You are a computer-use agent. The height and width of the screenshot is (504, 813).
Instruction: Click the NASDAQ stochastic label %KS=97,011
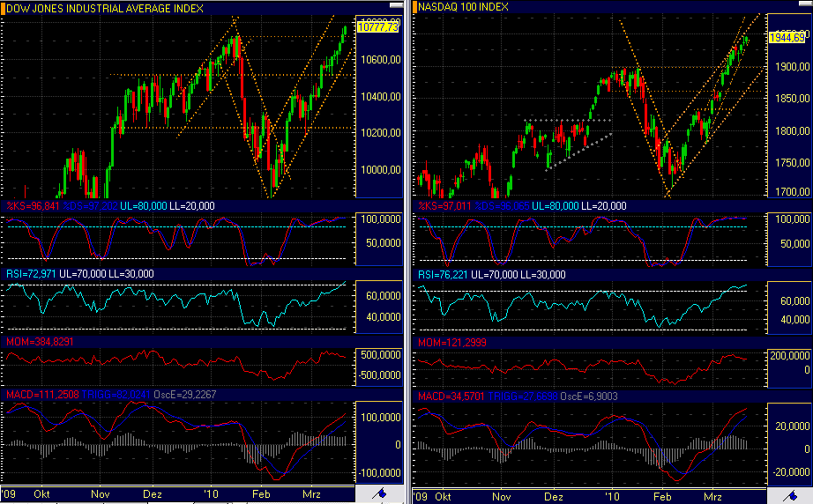(445, 206)
